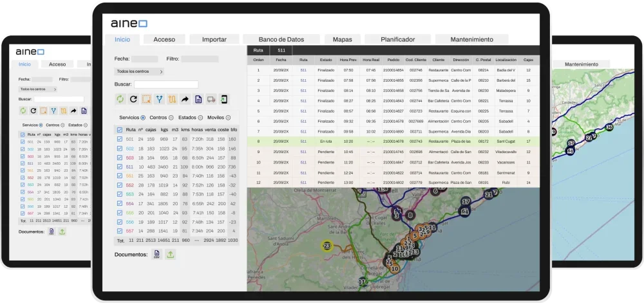Click map marker 36 on right tablet
The height and width of the screenshot is (303, 644).
pos(609,127)
